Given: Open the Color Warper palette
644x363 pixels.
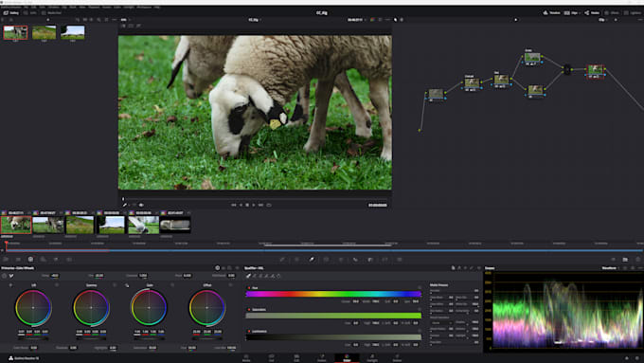Looking at the screenshot, I should [x=297, y=260].
